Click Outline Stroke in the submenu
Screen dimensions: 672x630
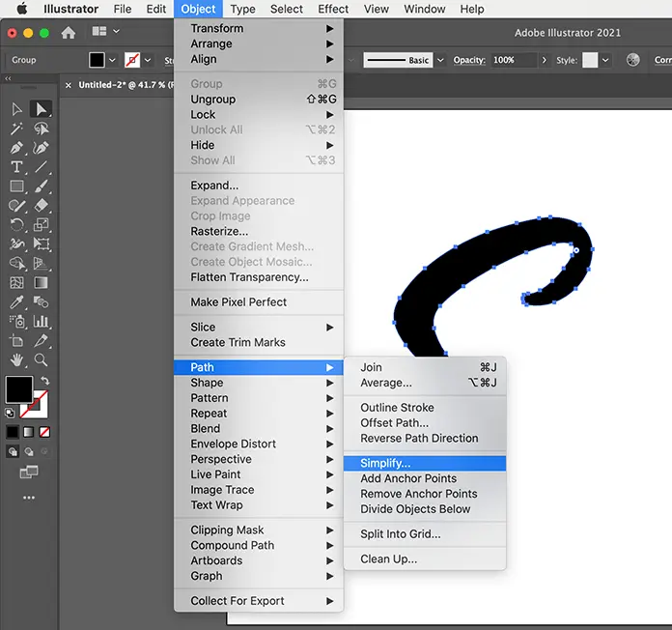pyautogui.click(x=397, y=408)
